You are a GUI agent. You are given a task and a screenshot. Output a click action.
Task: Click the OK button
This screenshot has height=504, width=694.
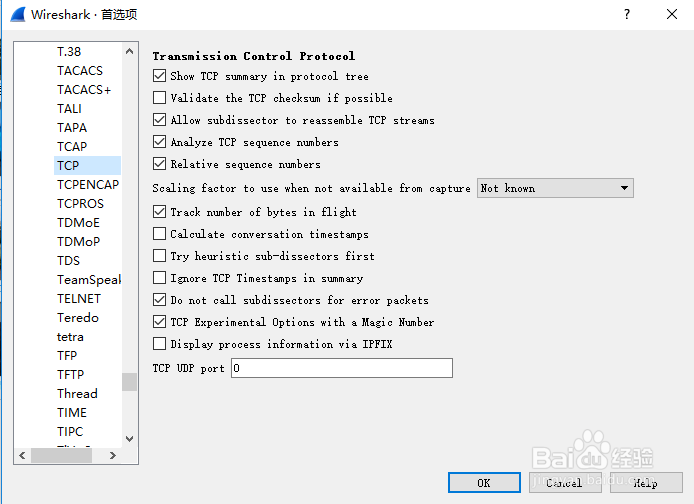(484, 482)
